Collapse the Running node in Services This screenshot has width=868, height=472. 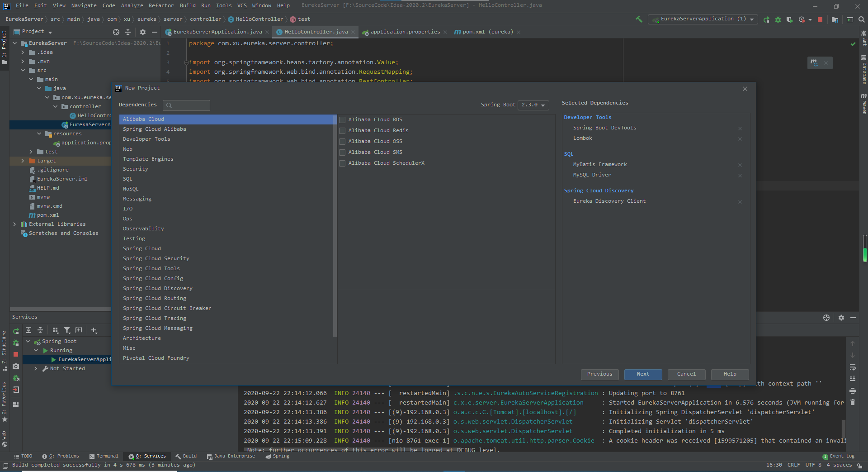(x=36, y=351)
